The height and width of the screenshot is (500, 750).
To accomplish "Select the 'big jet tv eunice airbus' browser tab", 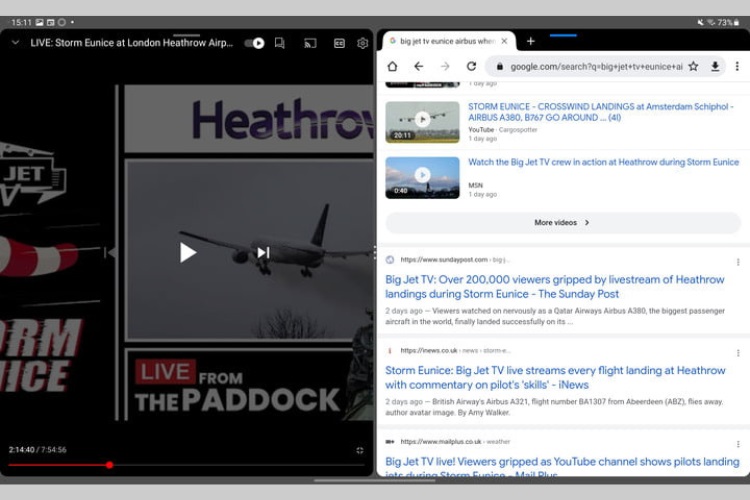I will [446, 41].
